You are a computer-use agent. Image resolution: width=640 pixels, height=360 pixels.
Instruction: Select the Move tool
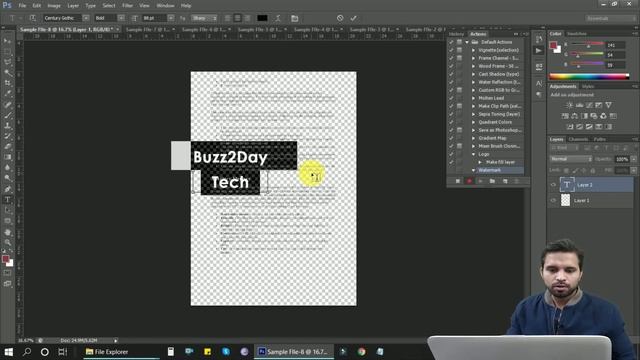pos(7,41)
